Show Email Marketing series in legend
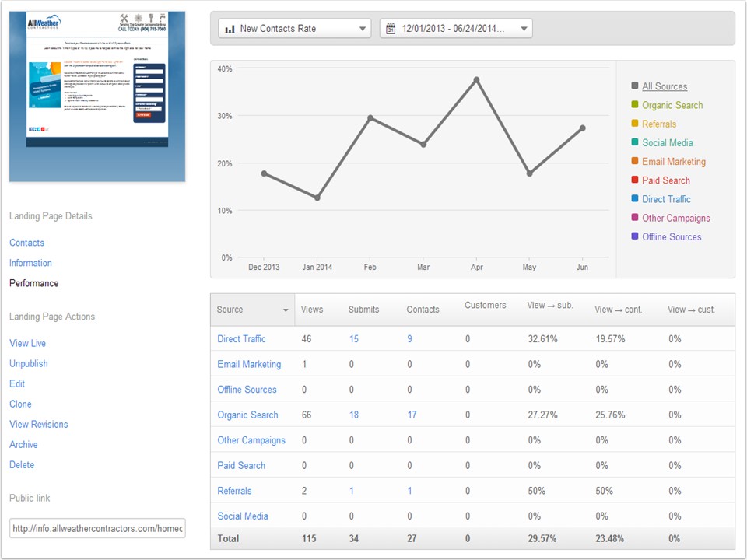 click(674, 162)
